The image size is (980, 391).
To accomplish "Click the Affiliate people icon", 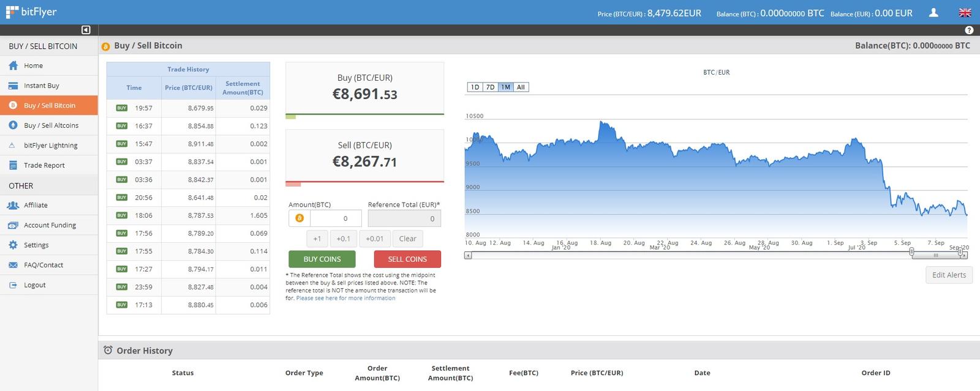I will (13, 206).
